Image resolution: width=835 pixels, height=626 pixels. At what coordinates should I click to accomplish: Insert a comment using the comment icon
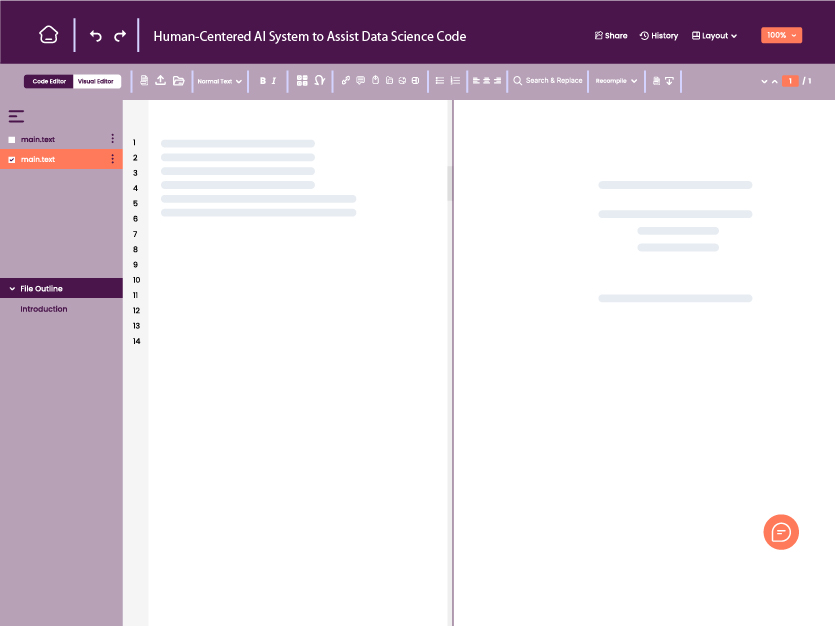(x=360, y=80)
